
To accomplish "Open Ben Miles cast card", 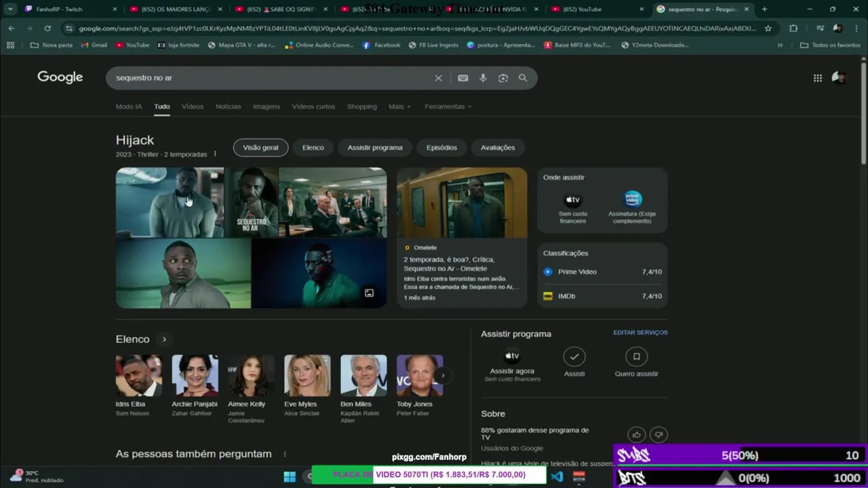I will pos(363,389).
